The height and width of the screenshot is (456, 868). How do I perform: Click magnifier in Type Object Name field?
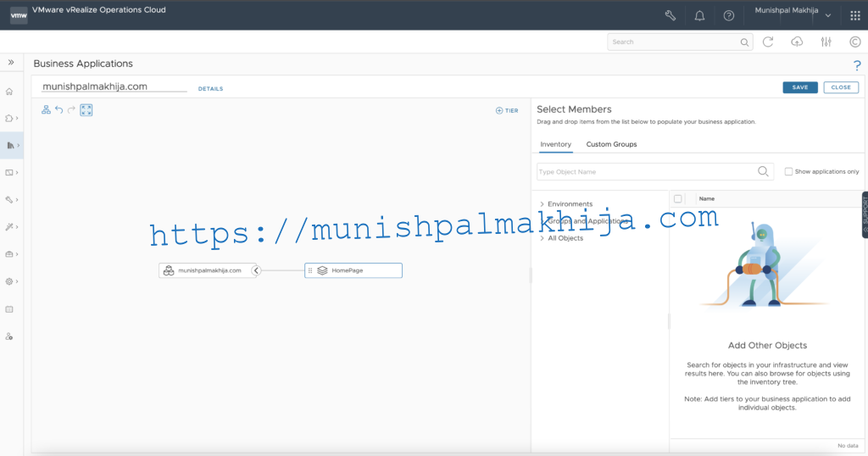coord(763,171)
